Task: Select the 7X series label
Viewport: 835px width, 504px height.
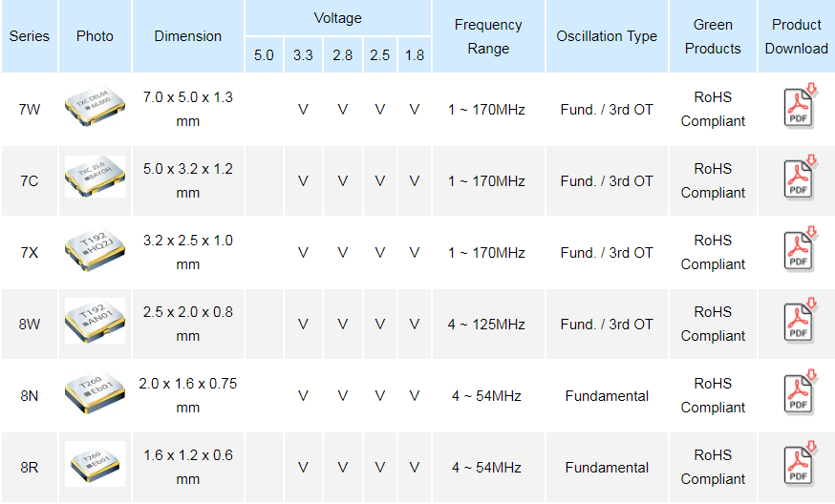Action: click(x=30, y=253)
